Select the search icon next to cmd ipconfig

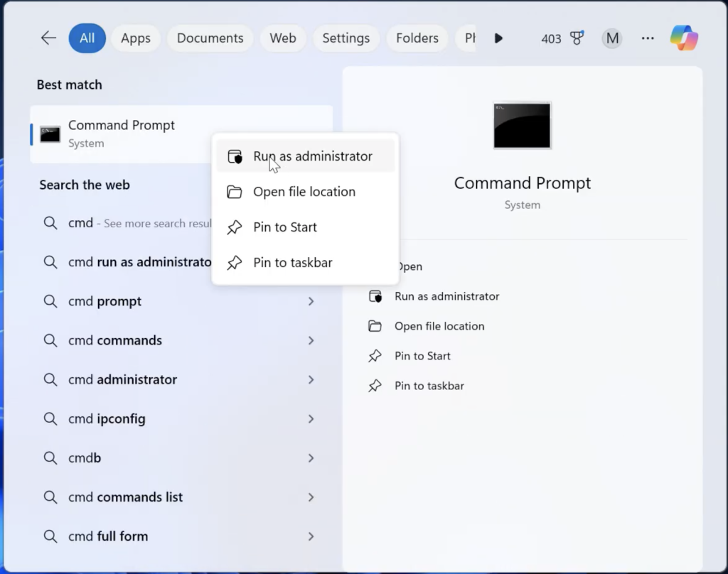click(50, 418)
